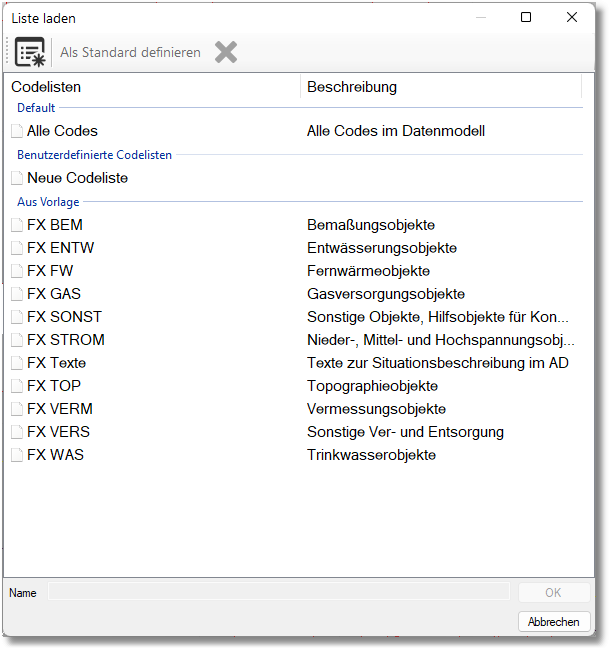The image size is (610, 651).
Task: Choose the FX SONST list entry
Action: pyautogui.click(x=64, y=317)
